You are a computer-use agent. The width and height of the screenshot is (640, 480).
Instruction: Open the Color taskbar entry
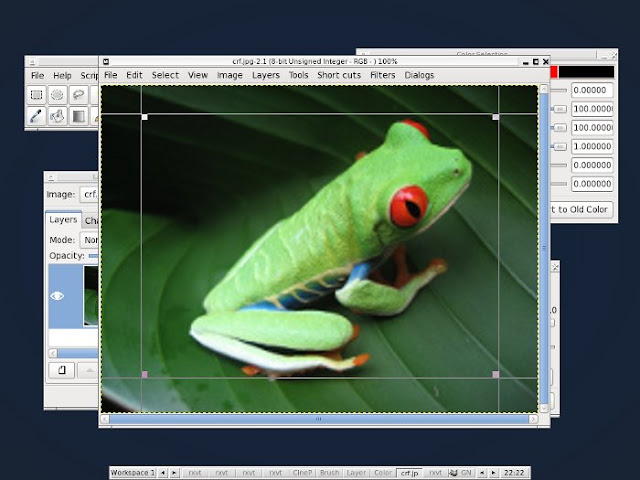383,473
